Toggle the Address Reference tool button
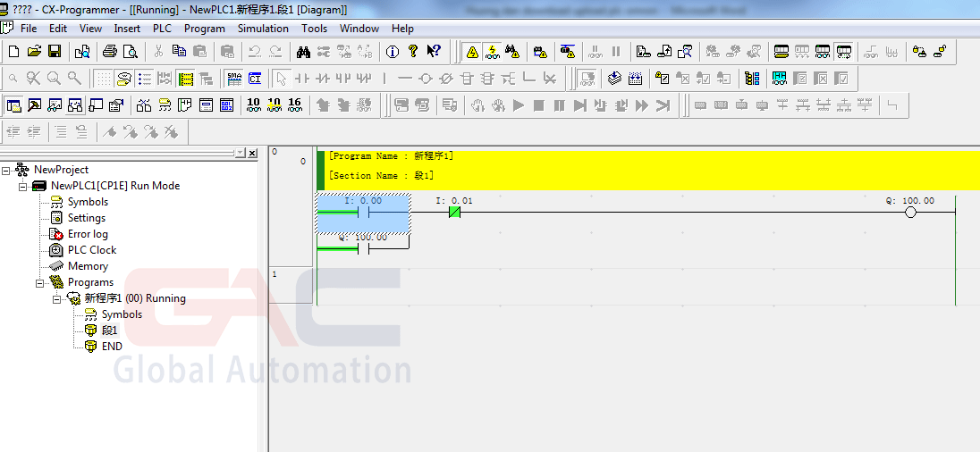The height and width of the screenshot is (452, 980). 75,105
